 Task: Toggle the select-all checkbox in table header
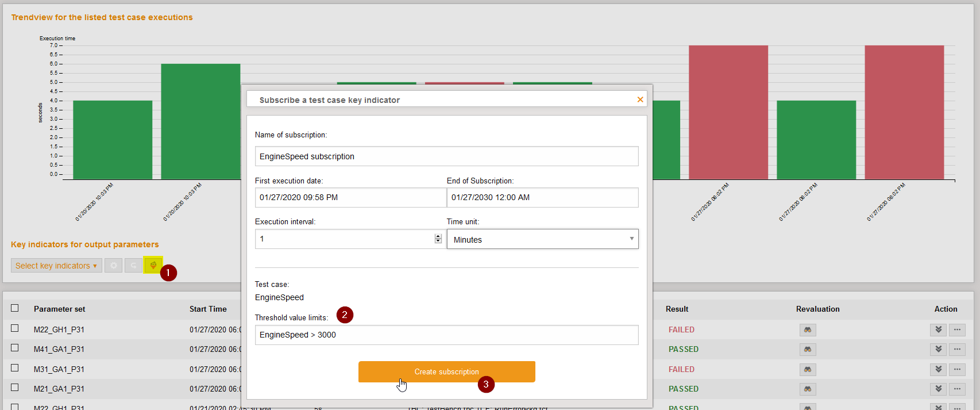click(x=15, y=308)
